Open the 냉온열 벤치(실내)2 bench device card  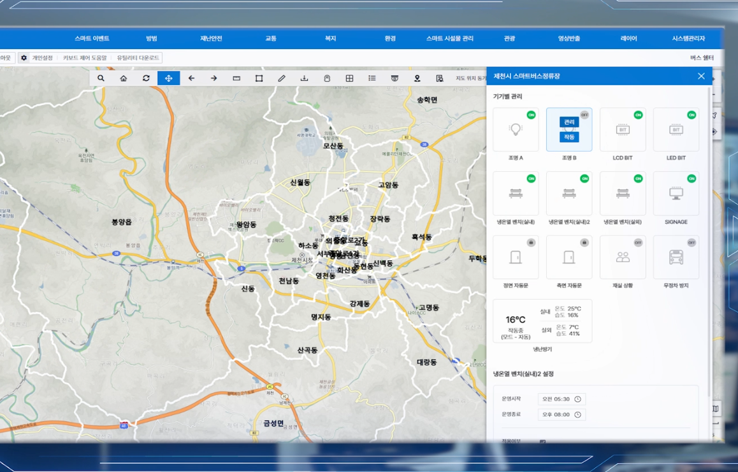569,193
